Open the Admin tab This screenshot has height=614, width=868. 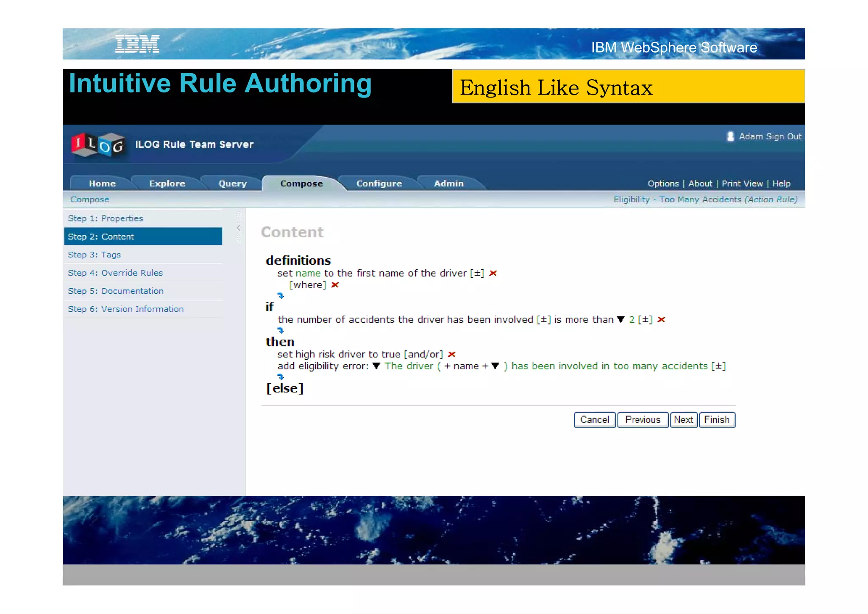click(449, 184)
